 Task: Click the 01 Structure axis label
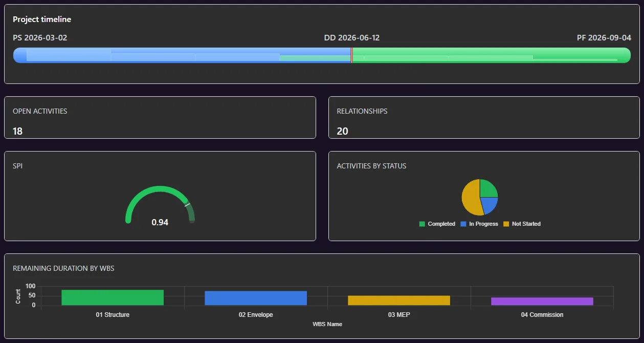click(113, 315)
